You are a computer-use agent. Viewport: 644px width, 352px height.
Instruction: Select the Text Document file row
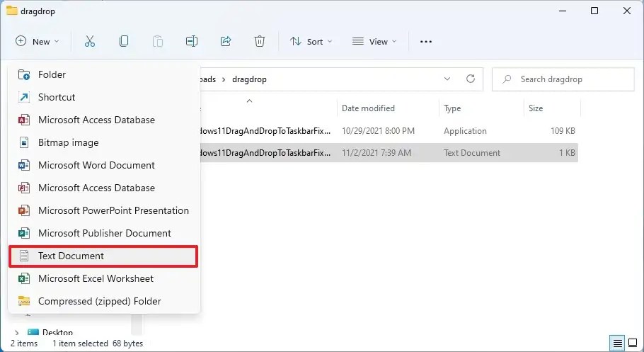click(x=389, y=152)
